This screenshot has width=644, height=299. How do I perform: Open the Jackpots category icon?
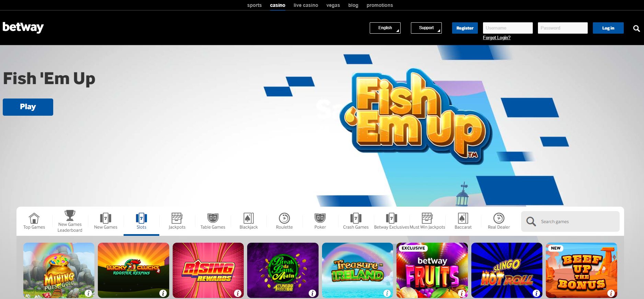pyautogui.click(x=177, y=218)
